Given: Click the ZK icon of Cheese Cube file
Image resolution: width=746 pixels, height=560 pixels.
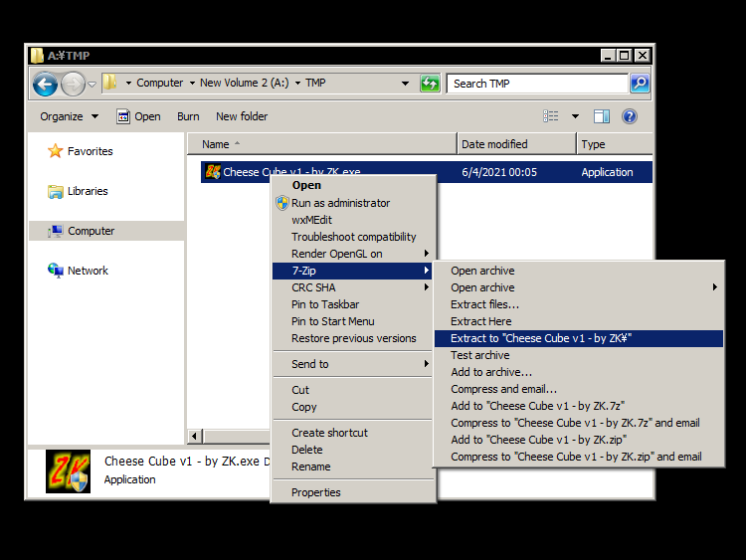Looking at the screenshot, I should pos(213,172).
